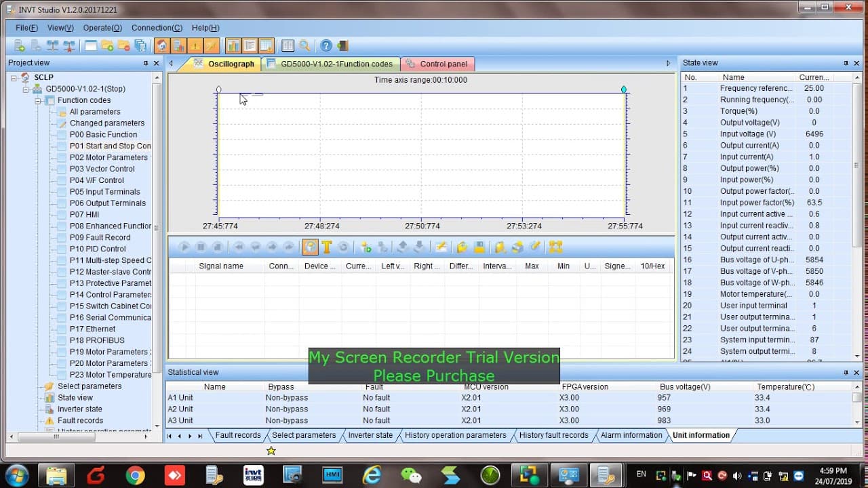This screenshot has width=868, height=488.
Task: Toggle the highlighted house icon in main toolbar
Action: 161,46
